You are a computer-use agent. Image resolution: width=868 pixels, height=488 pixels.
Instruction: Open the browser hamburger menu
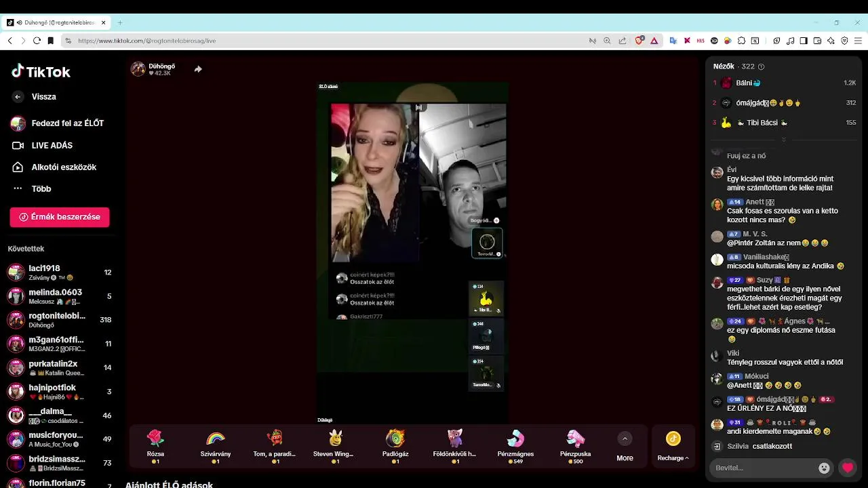[x=858, y=41]
